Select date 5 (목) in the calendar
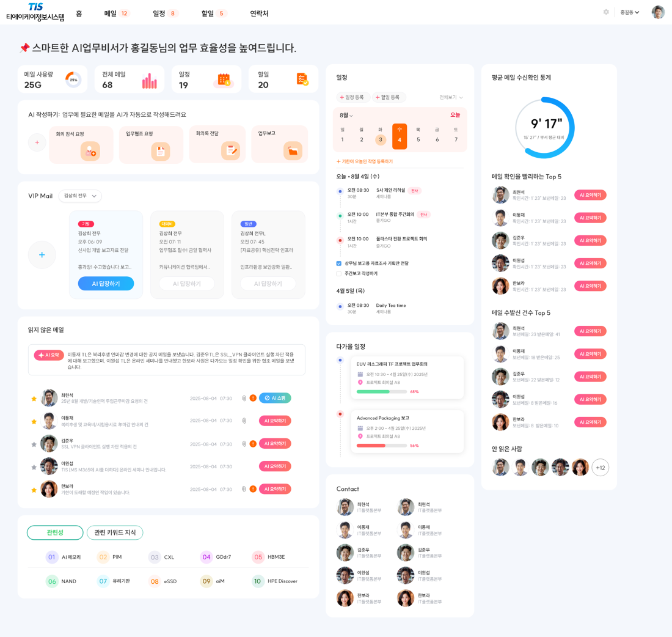This screenshot has height=637, width=672. click(418, 139)
